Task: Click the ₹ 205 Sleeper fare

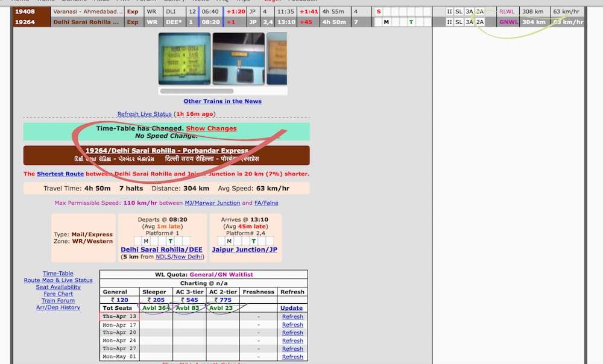Action: coord(156,300)
